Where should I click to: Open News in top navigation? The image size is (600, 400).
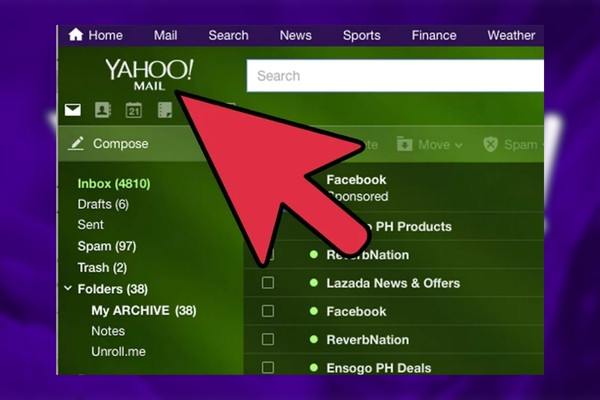295,35
